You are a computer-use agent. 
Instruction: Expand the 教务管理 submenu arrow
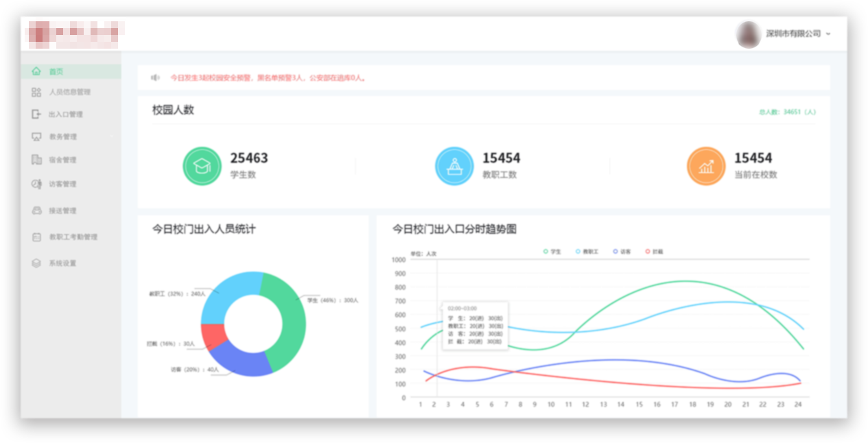(x=113, y=136)
